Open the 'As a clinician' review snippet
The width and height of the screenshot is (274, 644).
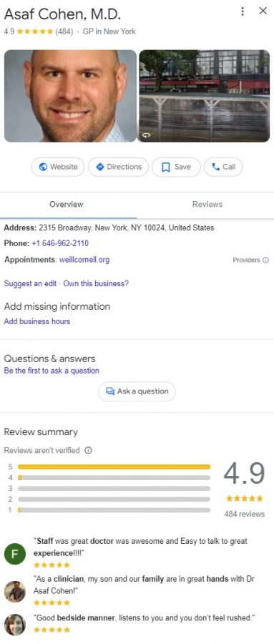144,585
